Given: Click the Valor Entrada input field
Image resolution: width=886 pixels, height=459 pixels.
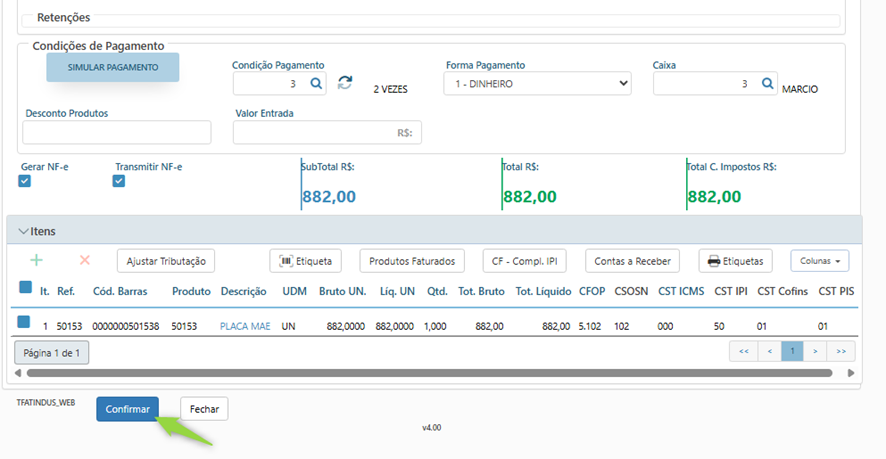Looking at the screenshot, I should click(327, 132).
